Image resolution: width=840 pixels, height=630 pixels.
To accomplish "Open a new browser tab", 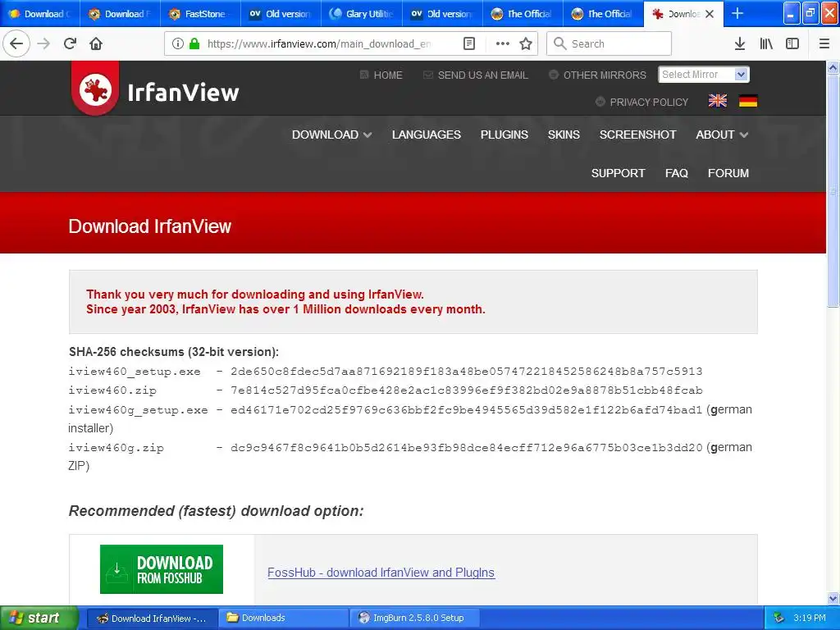I will tap(737, 13).
